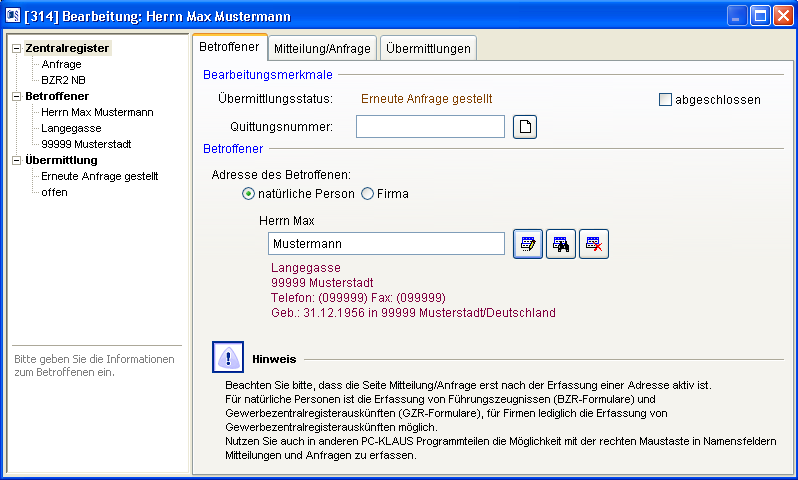798x480 pixels.
Task: Collapse the Übermittlung tree node
Action: coord(16,160)
